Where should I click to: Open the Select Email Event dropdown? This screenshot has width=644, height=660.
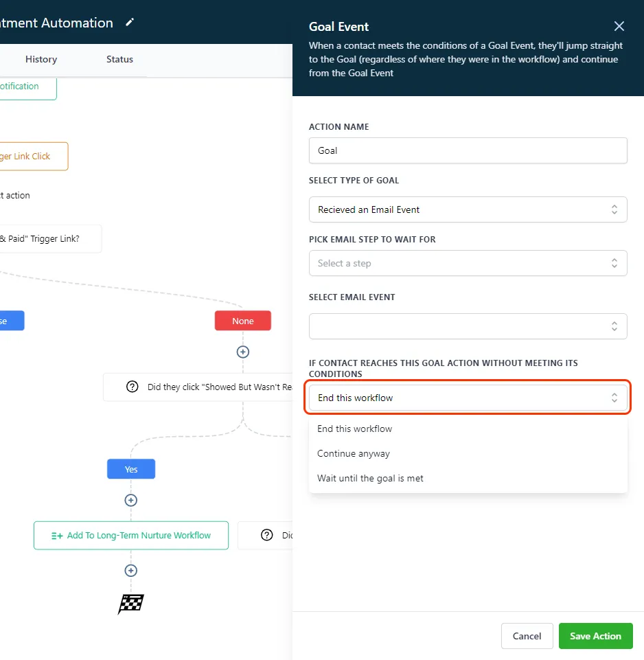[468, 326]
